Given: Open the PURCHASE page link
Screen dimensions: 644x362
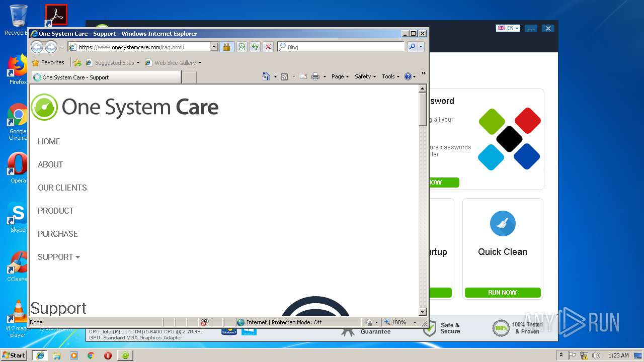Looking at the screenshot, I should (58, 234).
